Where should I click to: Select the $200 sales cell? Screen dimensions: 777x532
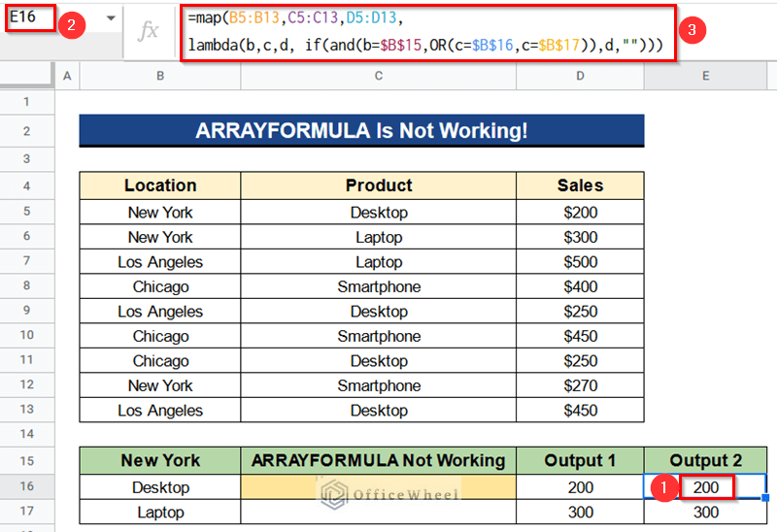point(580,212)
